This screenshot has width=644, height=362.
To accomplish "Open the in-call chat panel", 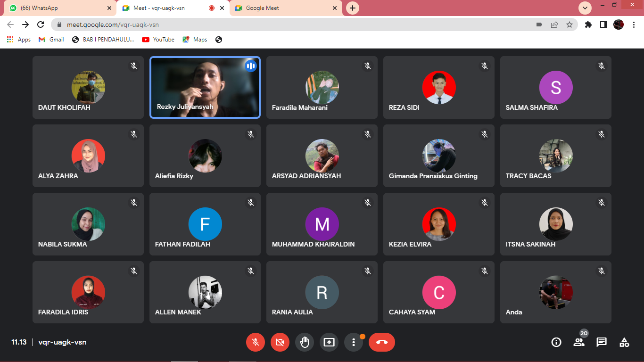I will (602, 342).
